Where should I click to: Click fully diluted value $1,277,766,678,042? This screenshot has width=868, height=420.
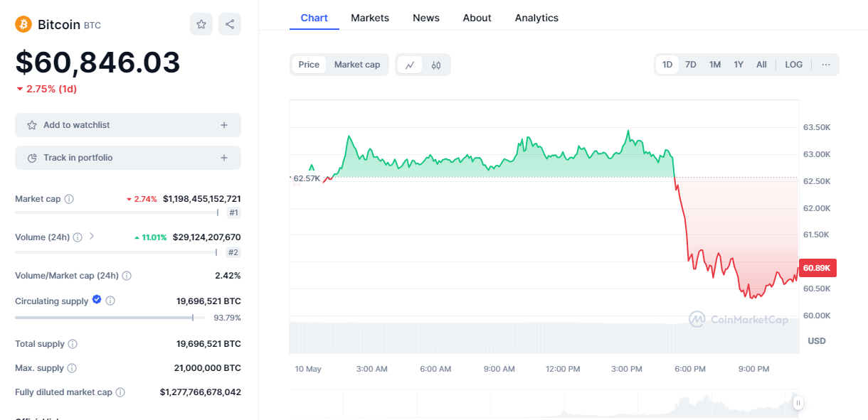201,392
